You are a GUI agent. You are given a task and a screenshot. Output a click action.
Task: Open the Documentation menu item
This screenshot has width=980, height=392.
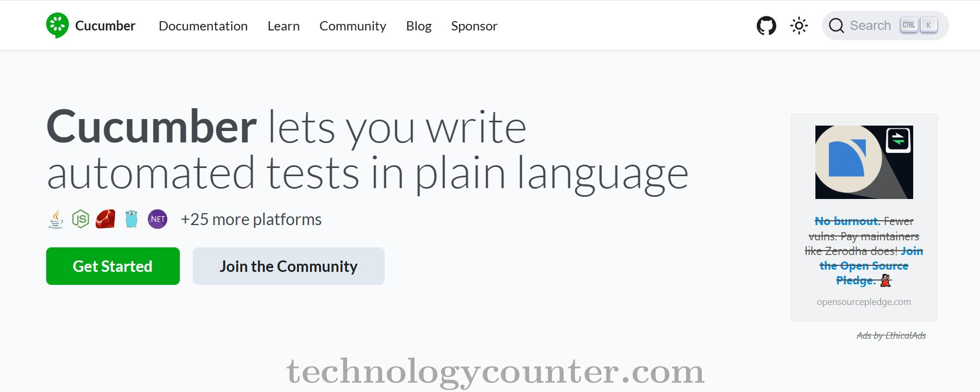(203, 26)
